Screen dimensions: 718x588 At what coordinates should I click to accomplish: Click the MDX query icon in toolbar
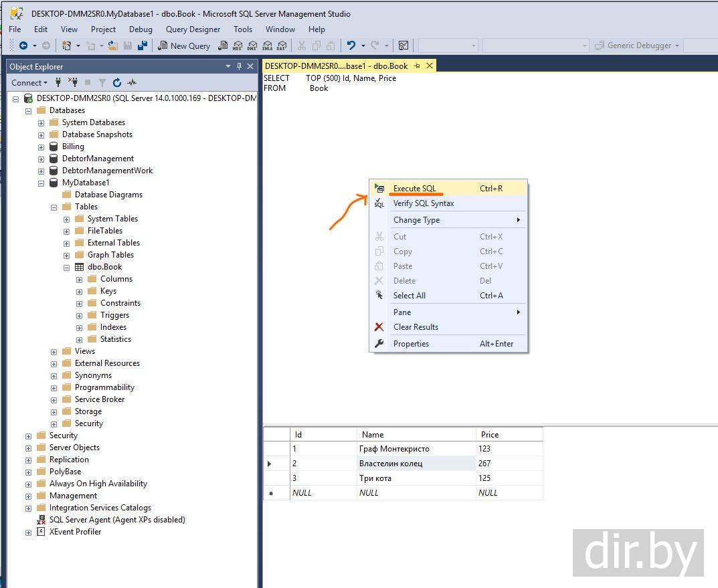click(238, 45)
